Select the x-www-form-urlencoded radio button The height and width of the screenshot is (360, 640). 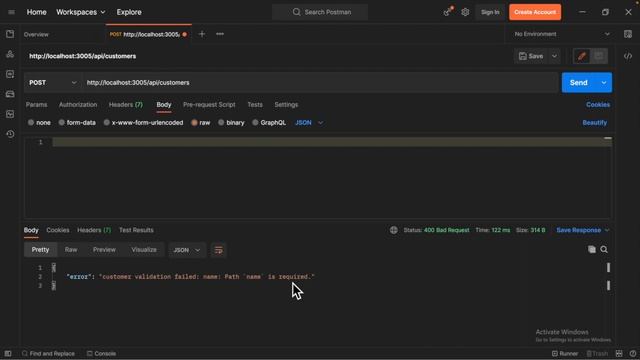(107, 122)
